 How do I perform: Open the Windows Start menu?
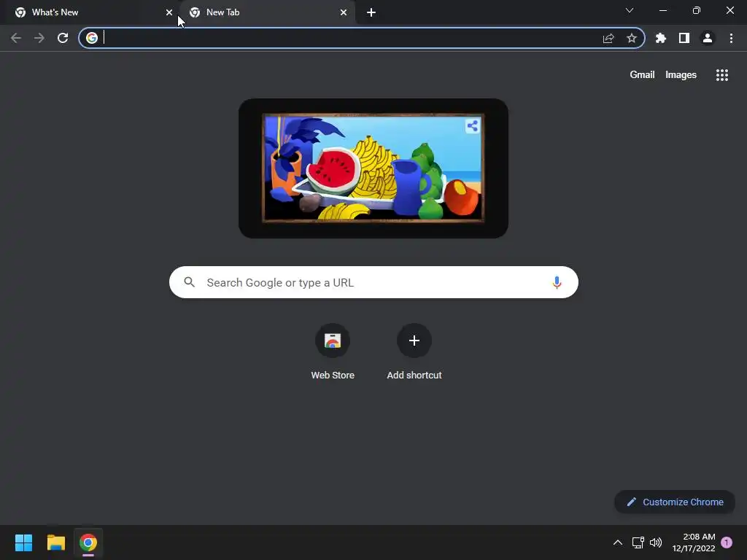[x=23, y=542]
